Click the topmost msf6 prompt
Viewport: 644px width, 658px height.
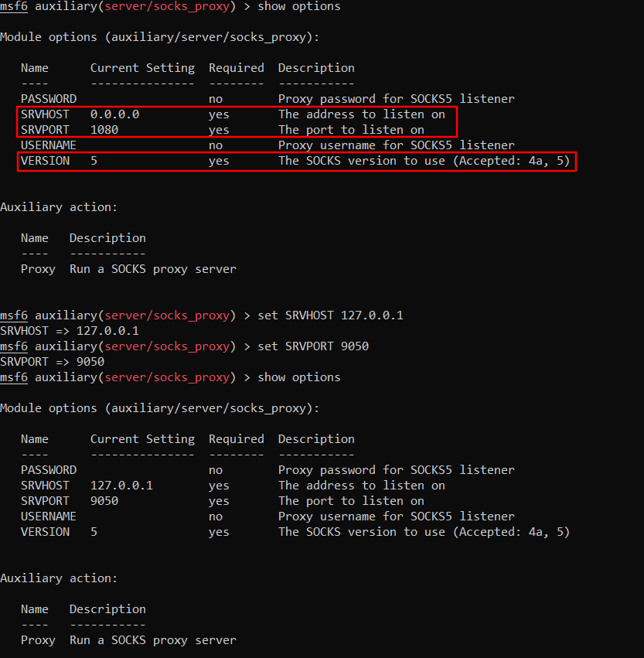tap(14, 6)
